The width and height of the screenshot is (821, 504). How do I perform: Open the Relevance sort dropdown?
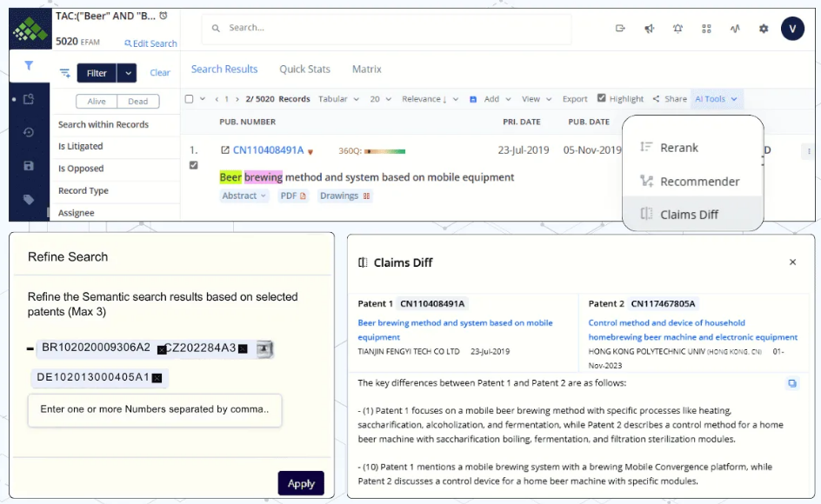coord(431,99)
